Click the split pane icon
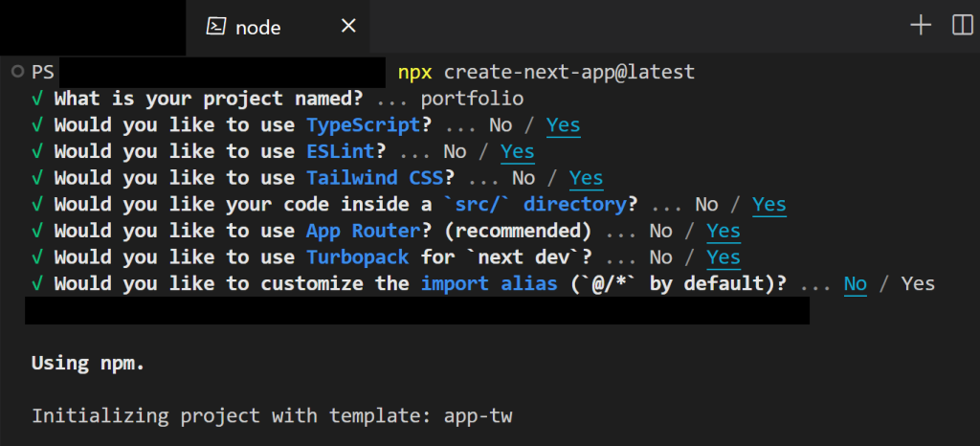This screenshot has height=446, width=980. coord(962,26)
